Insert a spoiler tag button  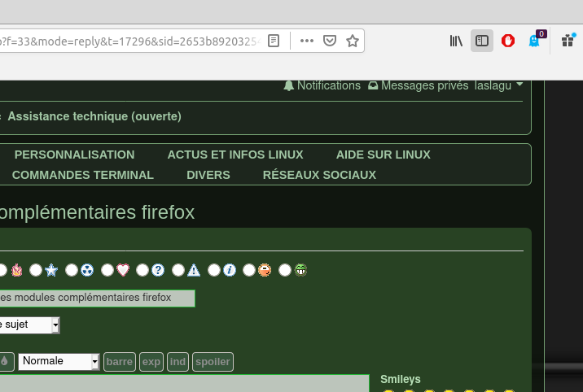point(213,362)
